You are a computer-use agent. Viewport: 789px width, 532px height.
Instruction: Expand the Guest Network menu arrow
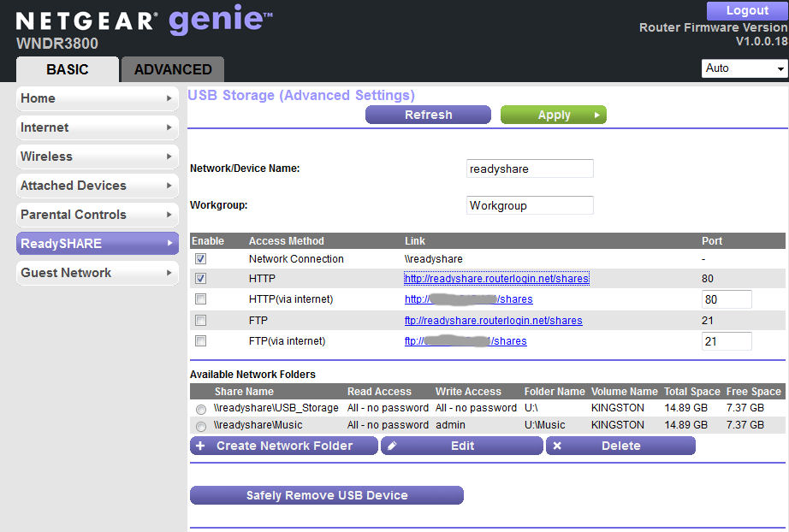169,273
